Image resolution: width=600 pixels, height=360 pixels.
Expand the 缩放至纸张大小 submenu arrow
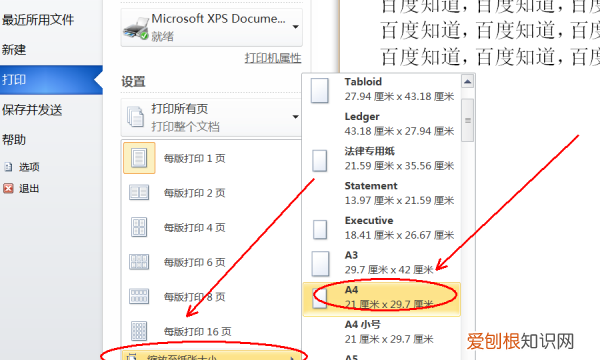[x=293, y=358]
